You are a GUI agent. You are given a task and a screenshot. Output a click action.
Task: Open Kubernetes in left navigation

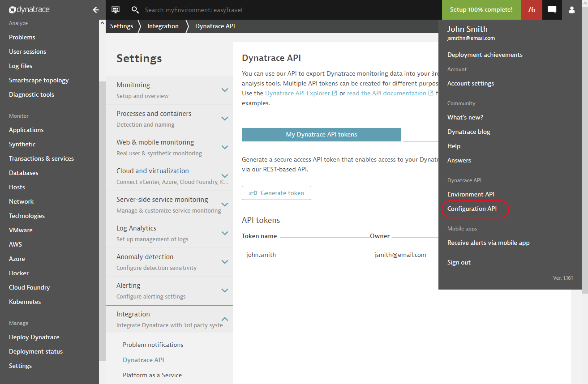pos(25,302)
